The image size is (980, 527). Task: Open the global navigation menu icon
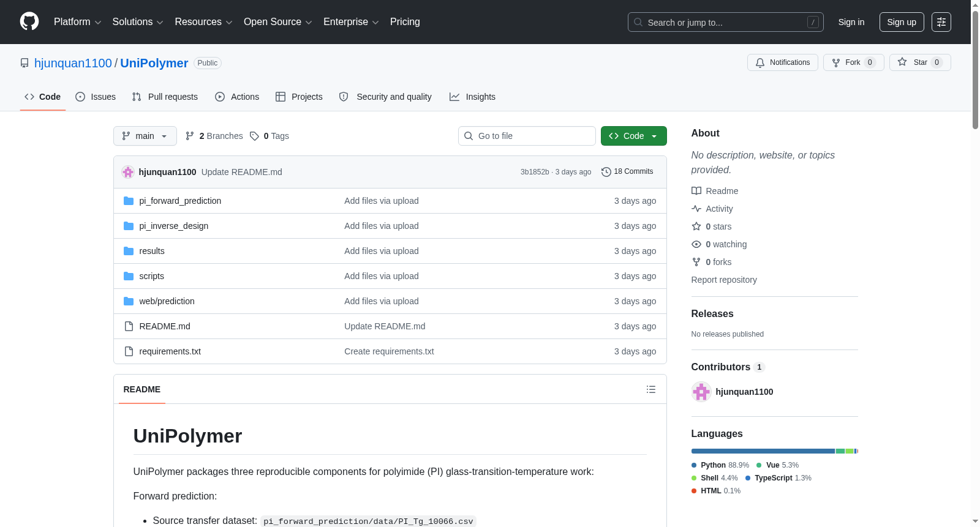[941, 22]
